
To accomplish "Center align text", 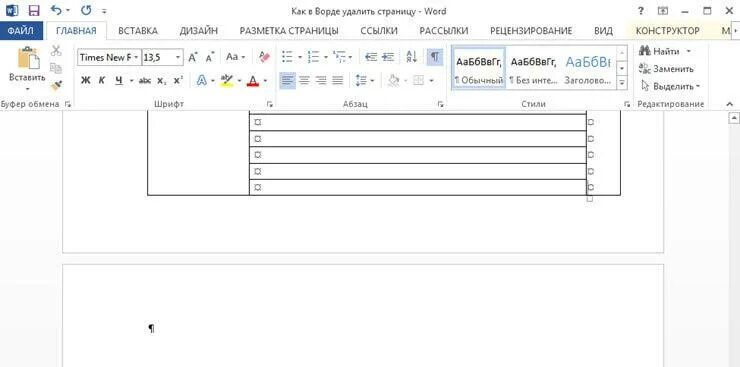I will (x=304, y=81).
